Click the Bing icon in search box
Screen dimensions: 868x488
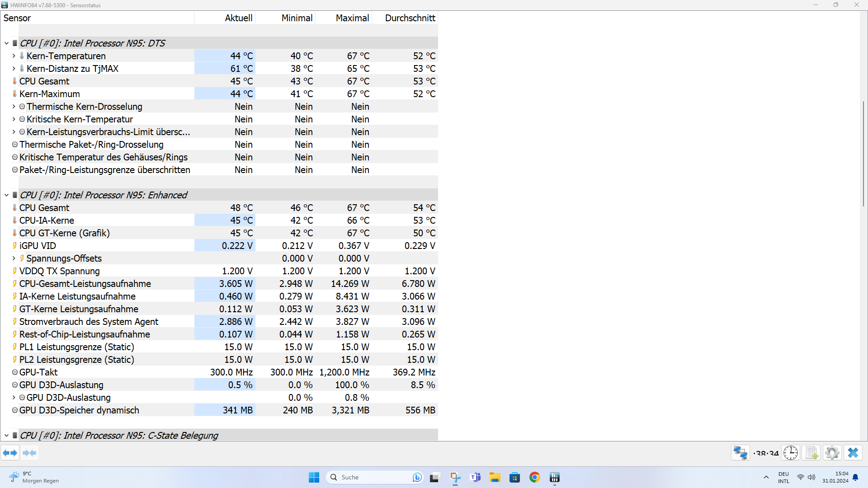tap(417, 477)
